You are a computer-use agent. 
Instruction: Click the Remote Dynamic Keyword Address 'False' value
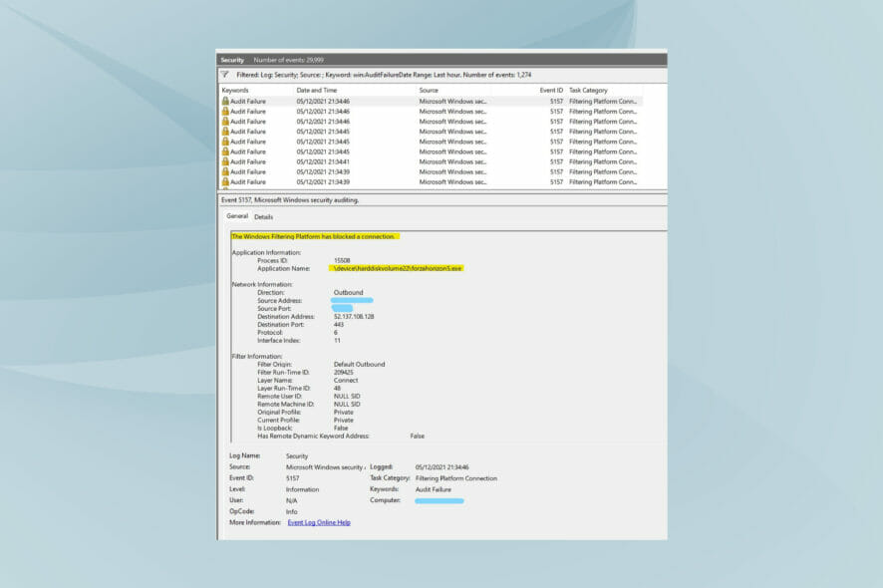tap(418, 436)
